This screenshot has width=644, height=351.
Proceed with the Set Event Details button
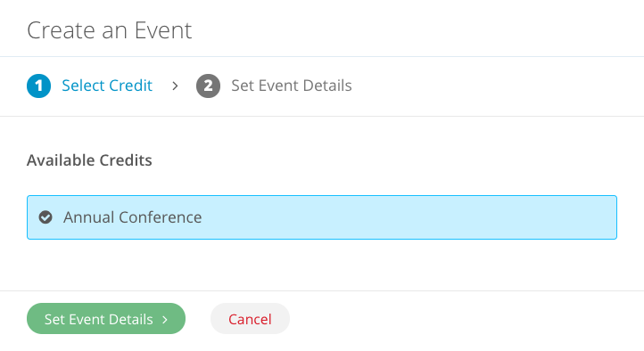tap(106, 319)
